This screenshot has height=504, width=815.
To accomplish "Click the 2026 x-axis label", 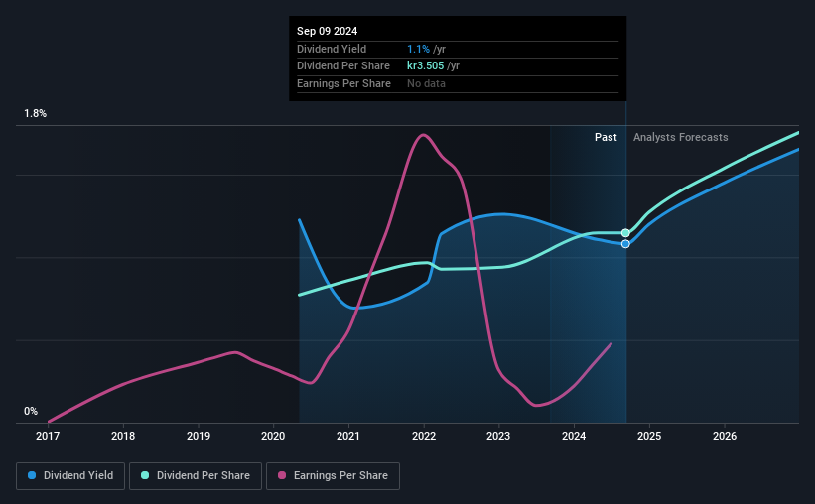I will (x=725, y=436).
